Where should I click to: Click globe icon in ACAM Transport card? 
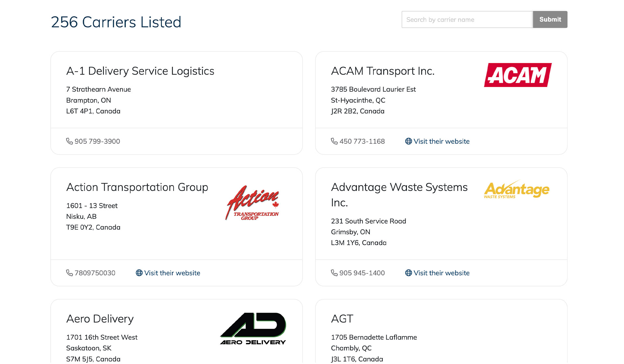pyautogui.click(x=409, y=141)
